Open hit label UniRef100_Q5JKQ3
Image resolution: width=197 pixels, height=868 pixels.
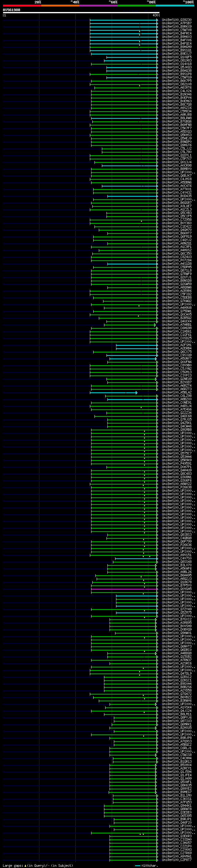tap(176, 67)
